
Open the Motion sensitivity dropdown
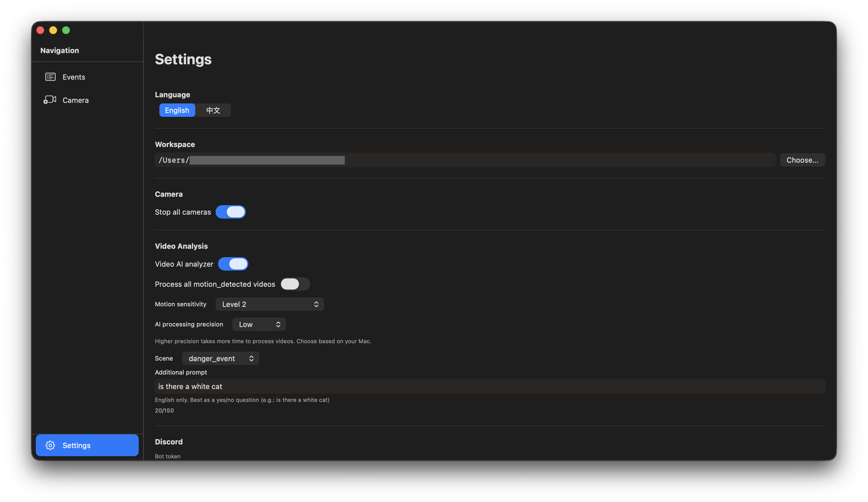269,304
